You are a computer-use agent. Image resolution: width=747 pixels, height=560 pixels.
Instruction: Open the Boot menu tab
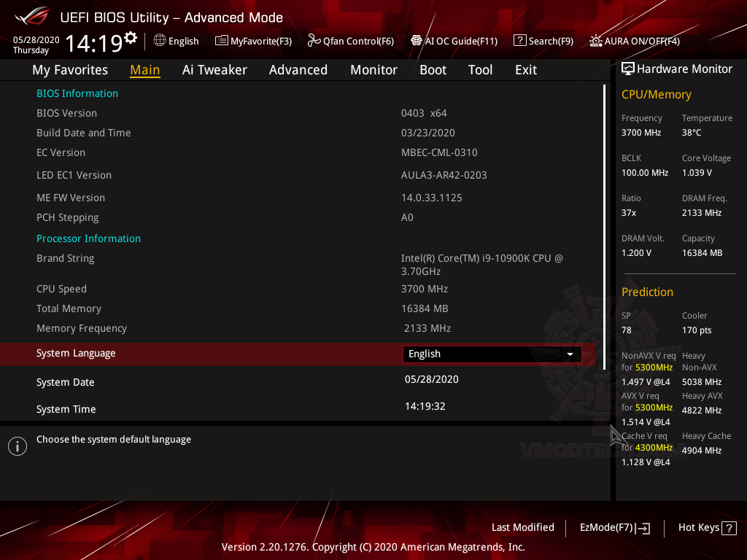pos(433,69)
